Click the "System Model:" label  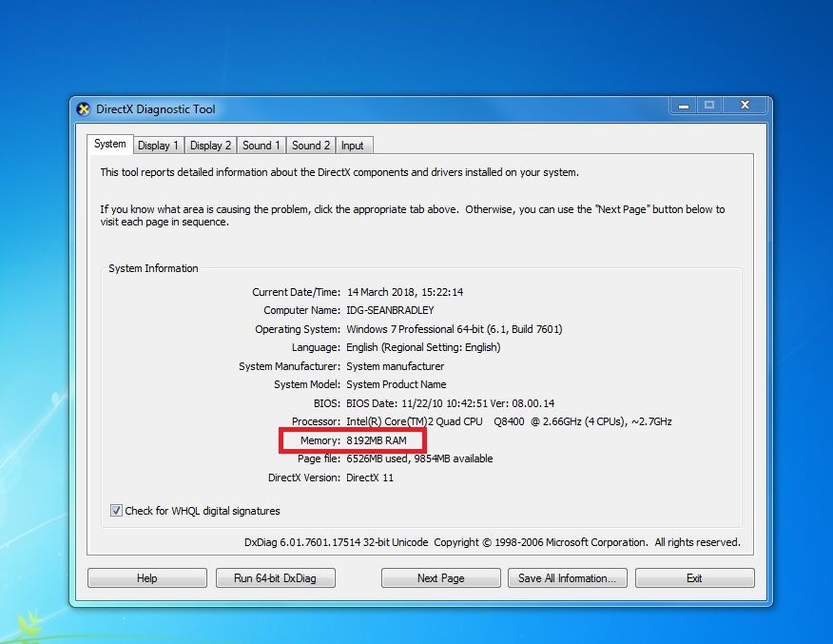coord(307,384)
